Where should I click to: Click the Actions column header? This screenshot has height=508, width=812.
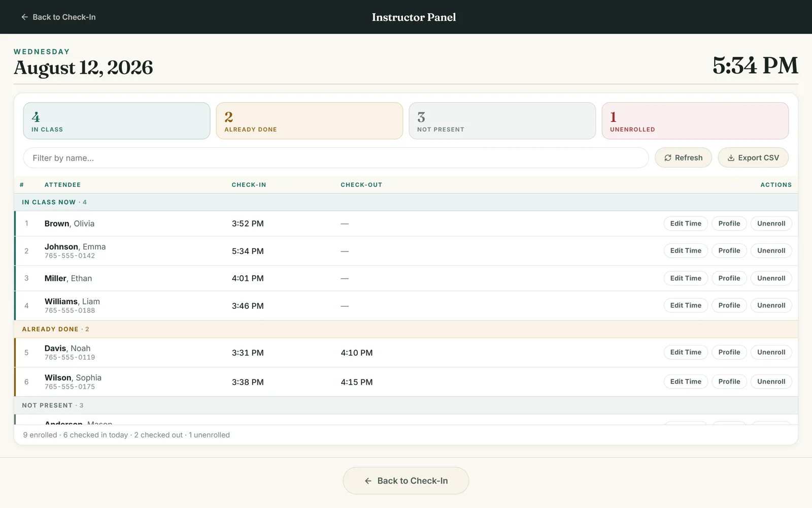pos(776,185)
